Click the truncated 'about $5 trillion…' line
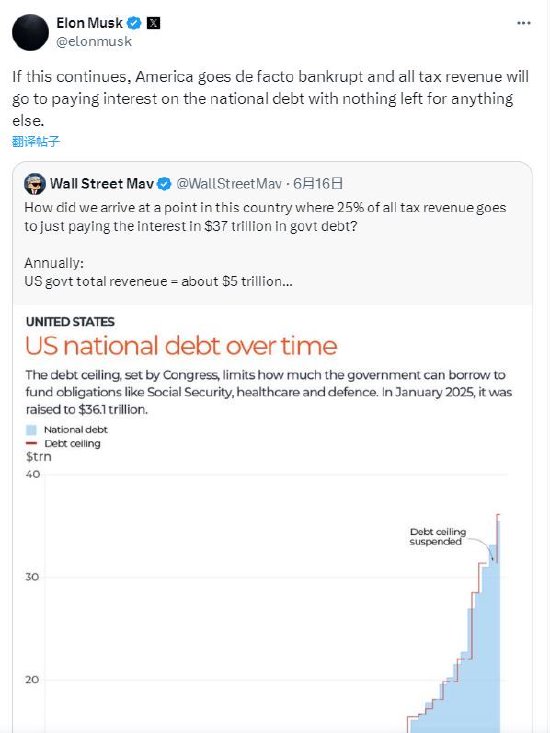 click(158, 281)
